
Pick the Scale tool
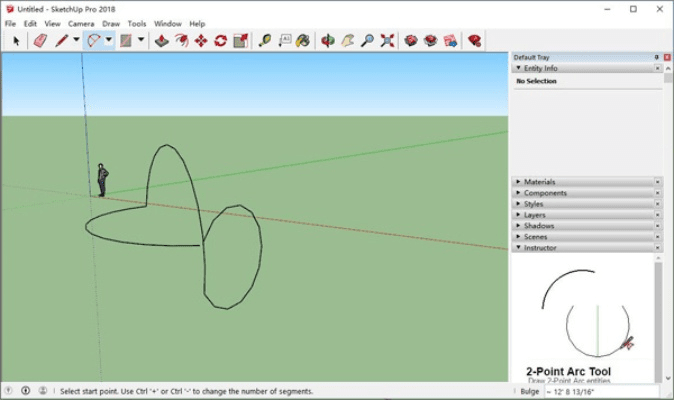click(x=240, y=41)
